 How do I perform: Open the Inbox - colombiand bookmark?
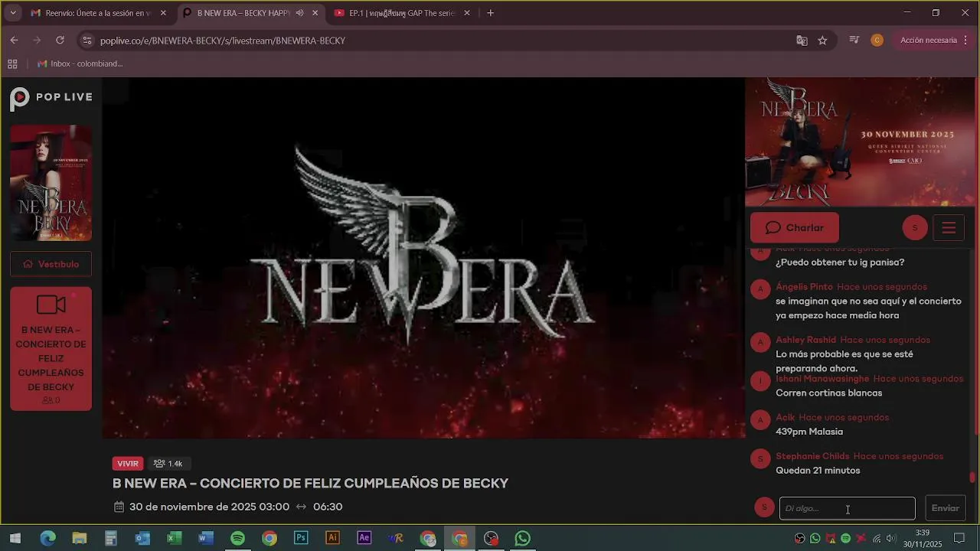click(80, 64)
